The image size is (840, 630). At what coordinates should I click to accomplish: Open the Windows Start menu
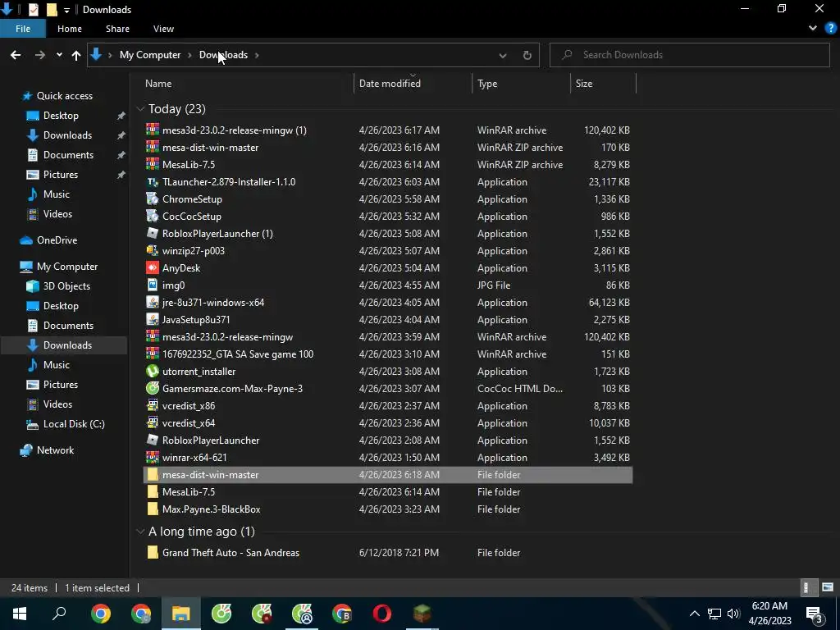(x=20, y=614)
